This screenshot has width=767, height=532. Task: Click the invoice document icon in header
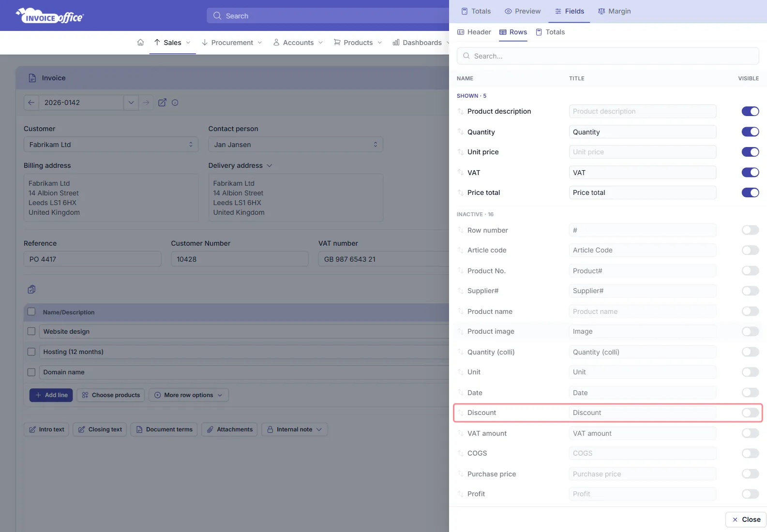(32, 78)
